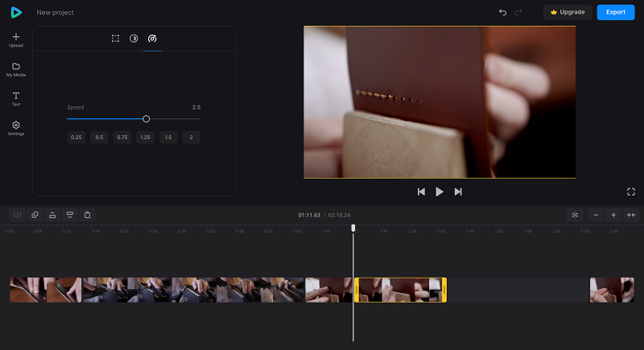
Task: Select the clip just before playhead
Action: point(328,290)
